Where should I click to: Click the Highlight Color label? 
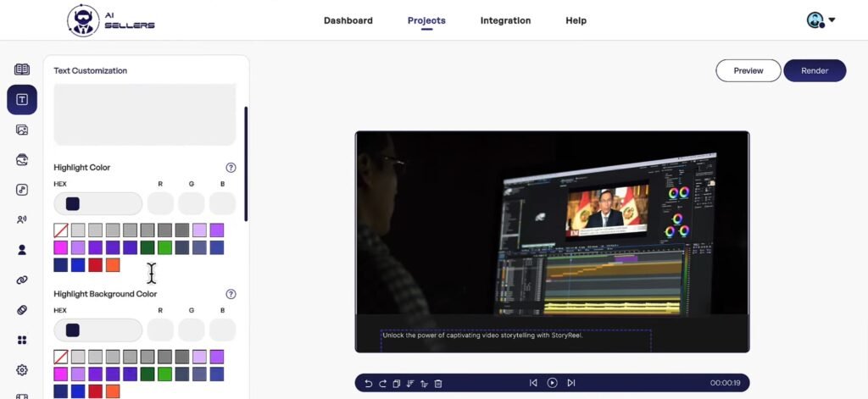pyautogui.click(x=82, y=168)
